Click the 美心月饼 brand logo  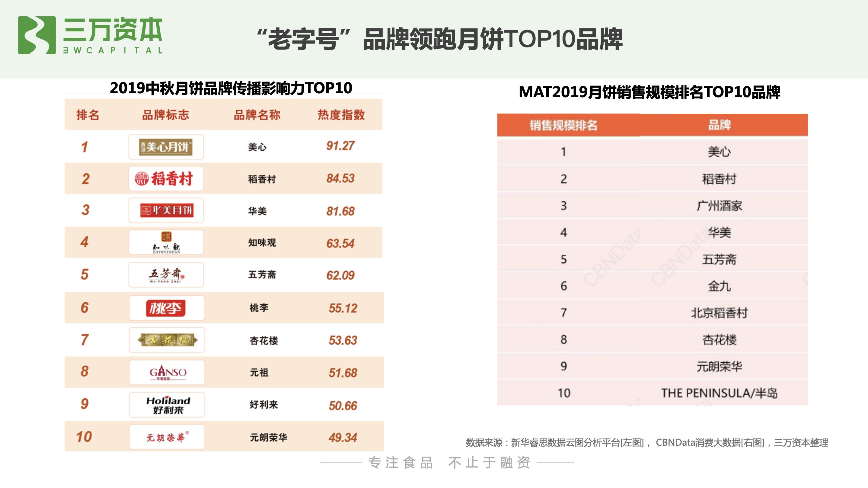point(166,147)
